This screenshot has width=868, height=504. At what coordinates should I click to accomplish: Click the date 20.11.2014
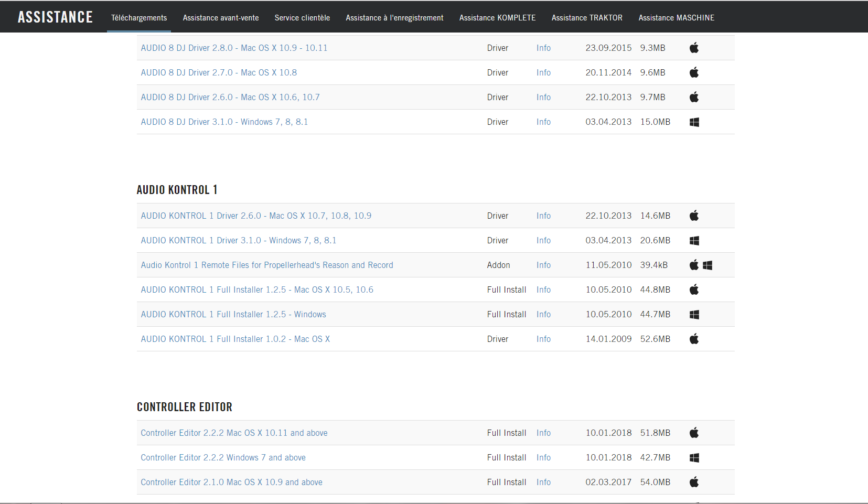[608, 72]
